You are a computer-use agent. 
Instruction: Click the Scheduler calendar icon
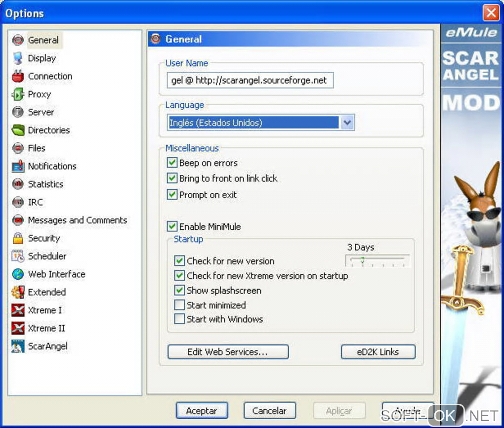(x=18, y=257)
